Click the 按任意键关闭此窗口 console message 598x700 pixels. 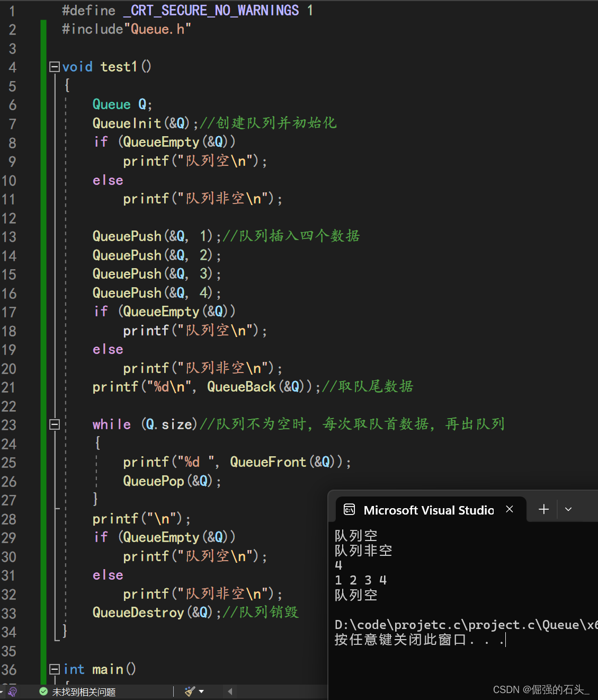click(420, 640)
